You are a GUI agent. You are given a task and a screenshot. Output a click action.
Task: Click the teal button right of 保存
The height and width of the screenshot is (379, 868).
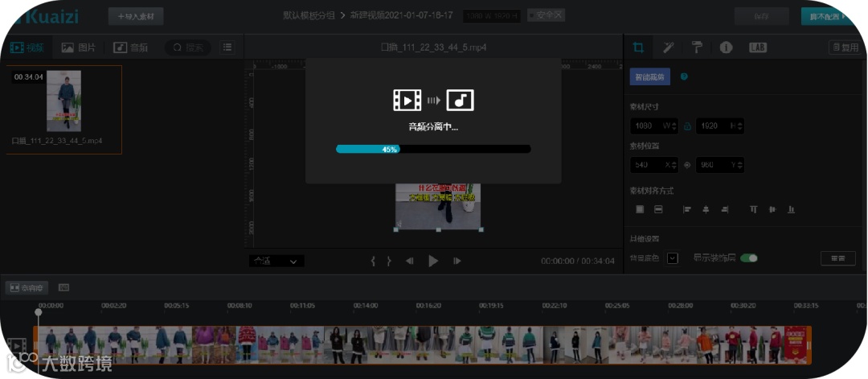pyautogui.click(x=829, y=16)
